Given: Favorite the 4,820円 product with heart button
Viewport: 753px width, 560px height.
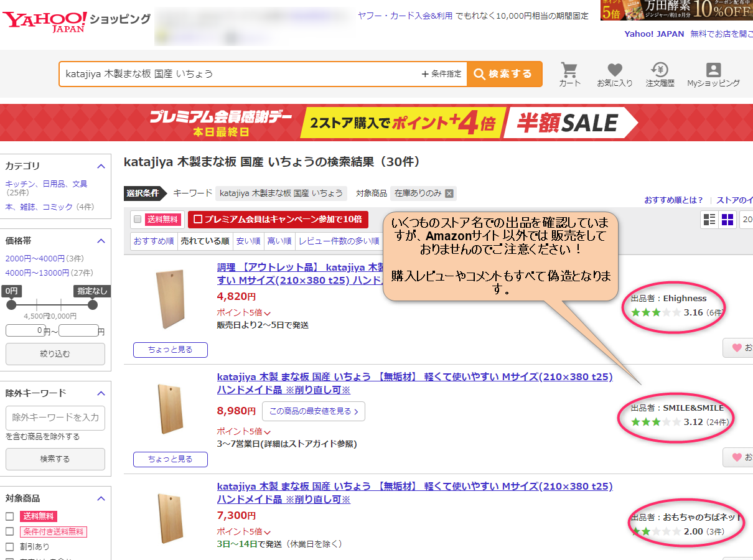Looking at the screenshot, I should click(x=738, y=348).
